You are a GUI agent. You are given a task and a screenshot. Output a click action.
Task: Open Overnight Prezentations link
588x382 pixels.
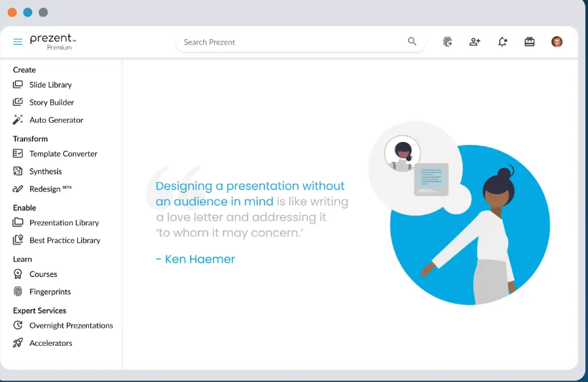pyautogui.click(x=72, y=325)
